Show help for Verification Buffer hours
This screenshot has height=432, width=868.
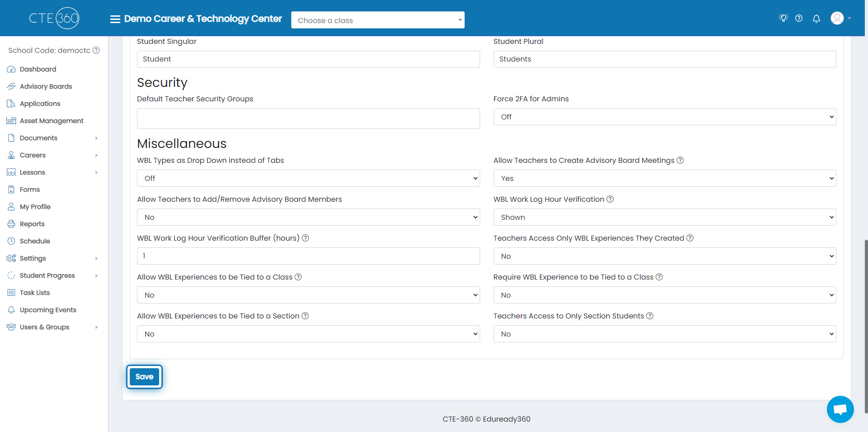[305, 238]
